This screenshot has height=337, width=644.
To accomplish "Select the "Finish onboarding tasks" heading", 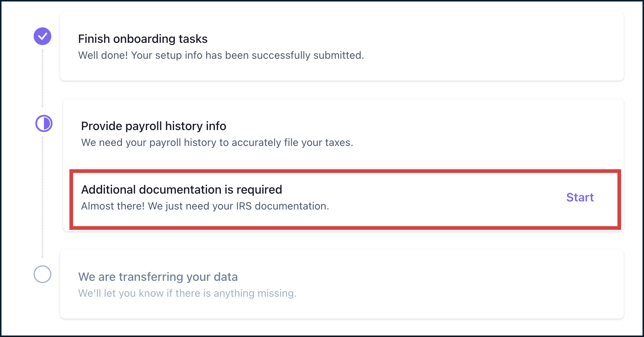I will pos(143,39).
